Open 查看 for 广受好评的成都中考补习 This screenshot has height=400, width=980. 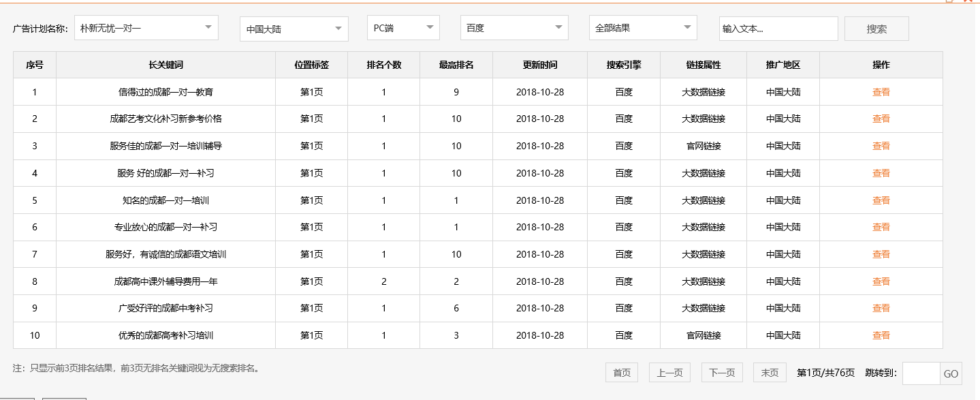tap(881, 308)
